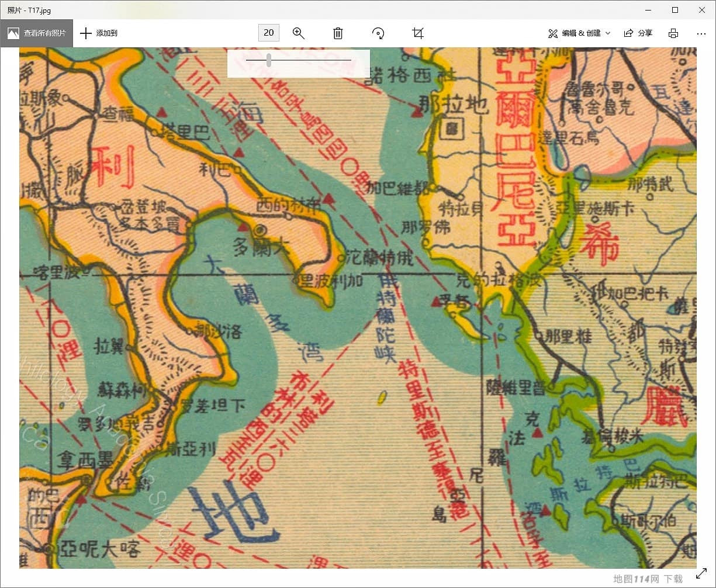Click the 地图114网 下载 watermark text

point(648,579)
